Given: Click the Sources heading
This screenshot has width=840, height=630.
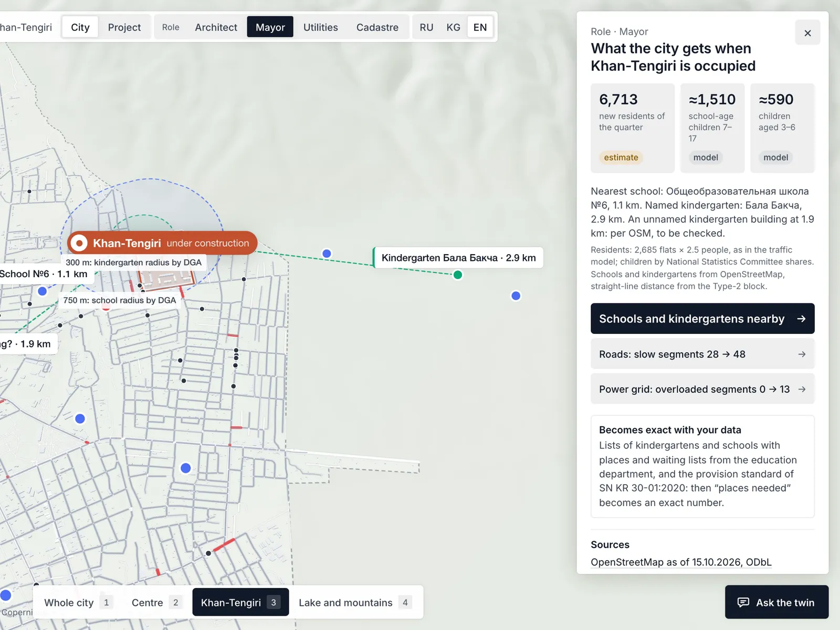Looking at the screenshot, I should [610, 544].
